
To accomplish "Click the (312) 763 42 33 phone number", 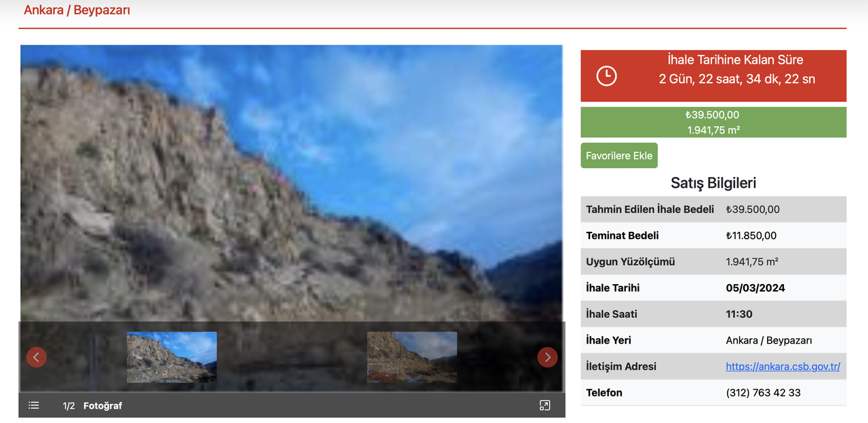I will (763, 392).
